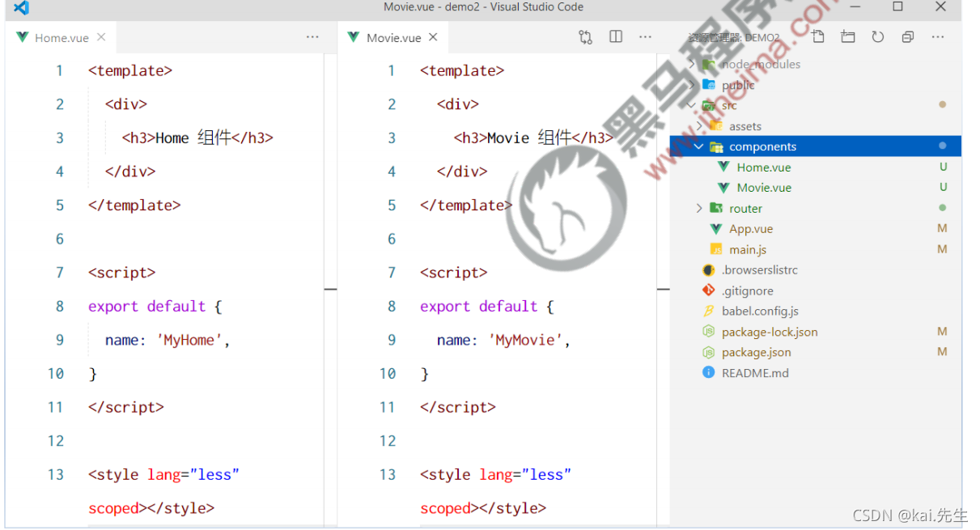Screen dimensions: 980x530
Task: Open .gitignore file in explorer
Action: pyautogui.click(x=747, y=290)
